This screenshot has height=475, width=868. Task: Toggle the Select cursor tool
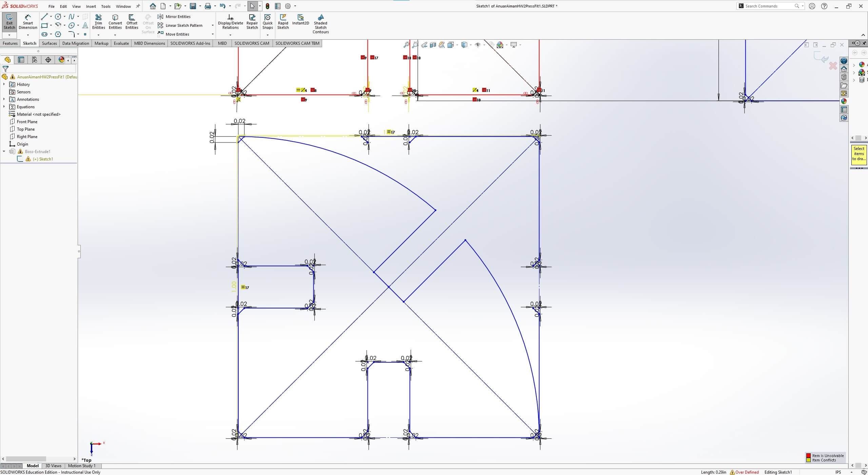(252, 6)
